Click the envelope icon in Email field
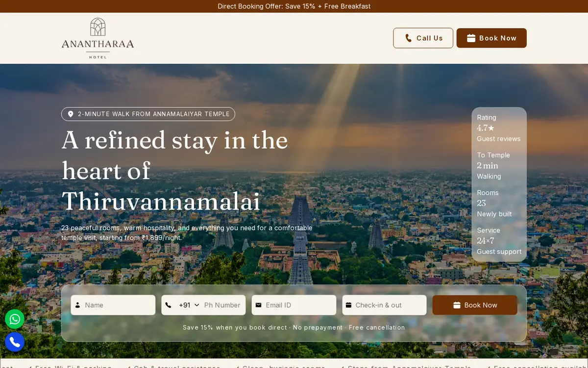Screen dimensions: 588x368 259,305
